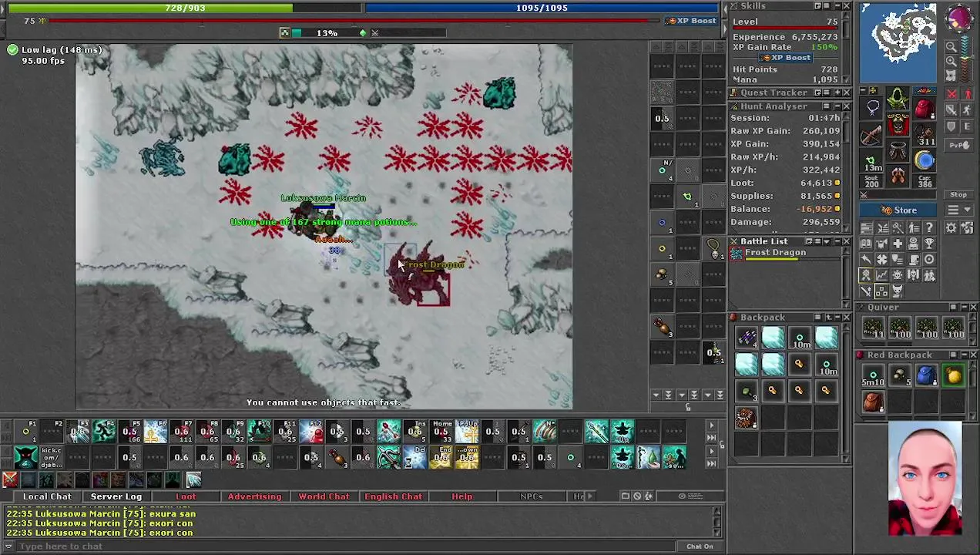Select the equipped legs slot
Image resolution: width=980 pixels, height=555 pixels.
click(x=898, y=149)
